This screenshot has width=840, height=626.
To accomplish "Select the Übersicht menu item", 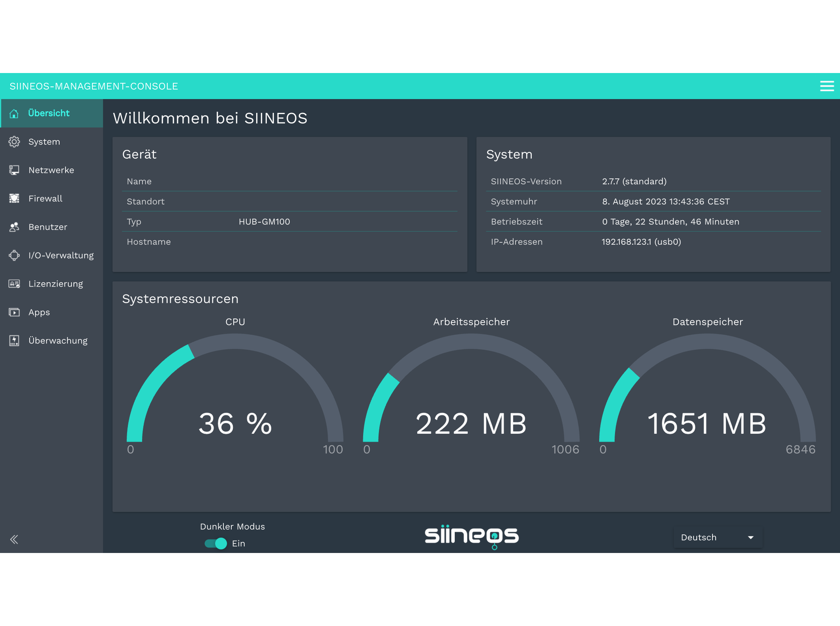I will tap(52, 113).
